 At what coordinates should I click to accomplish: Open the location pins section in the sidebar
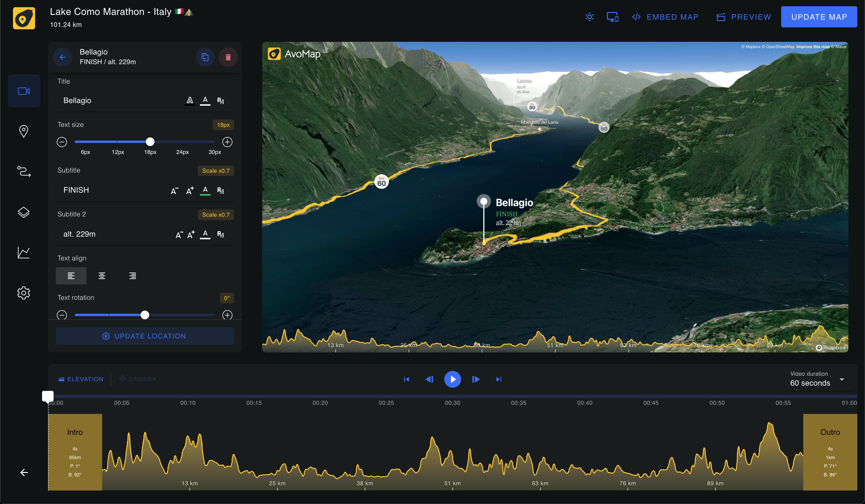(24, 131)
